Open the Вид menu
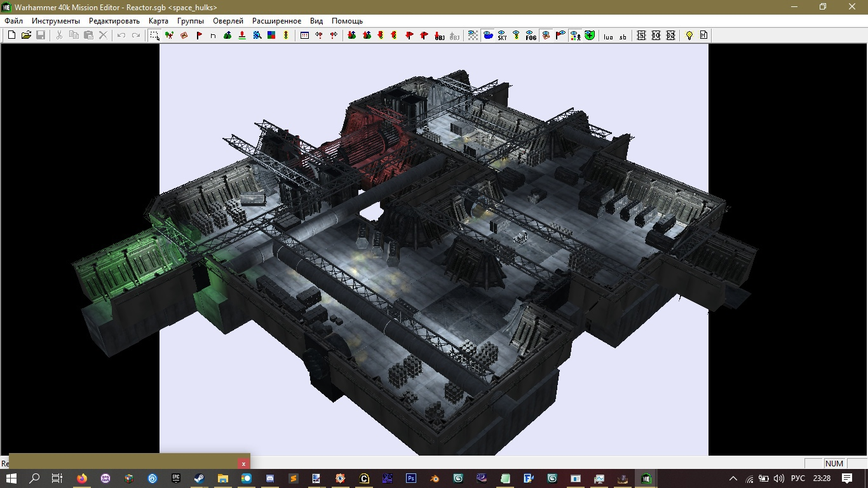The width and height of the screenshot is (868, 488). coord(316,21)
